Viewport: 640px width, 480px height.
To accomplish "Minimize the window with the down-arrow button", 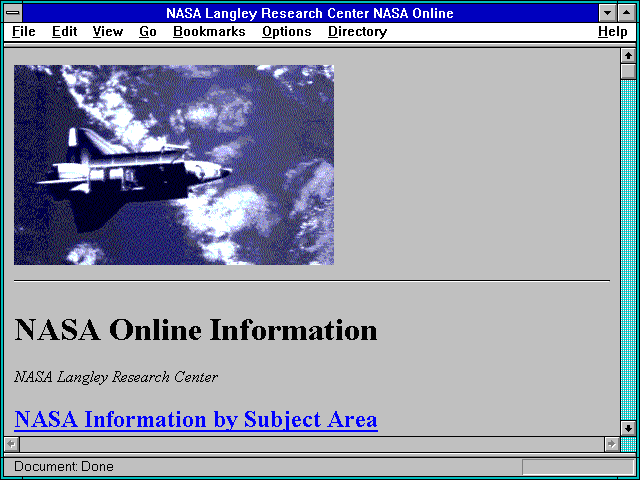I will coord(608,13).
